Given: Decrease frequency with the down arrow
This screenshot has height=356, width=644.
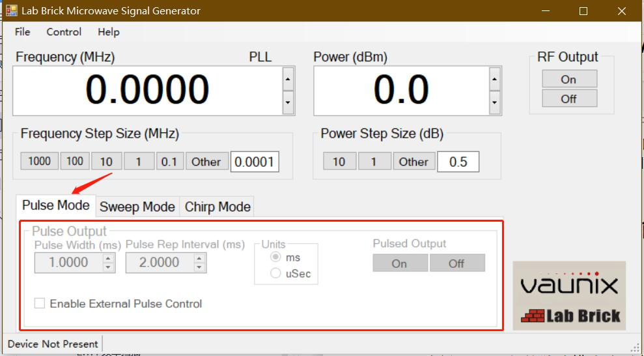Looking at the screenshot, I should click(288, 102).
